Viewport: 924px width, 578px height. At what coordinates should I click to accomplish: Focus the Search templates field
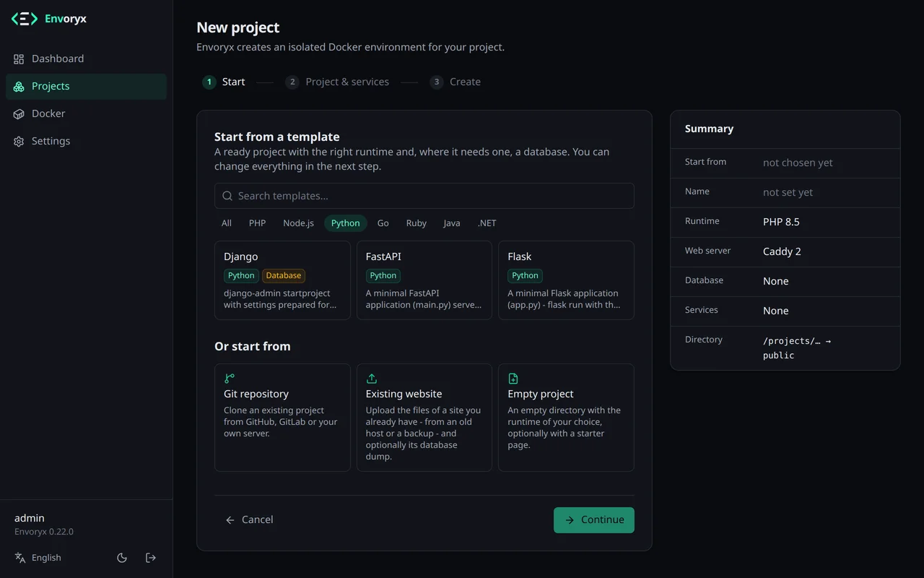424,196
